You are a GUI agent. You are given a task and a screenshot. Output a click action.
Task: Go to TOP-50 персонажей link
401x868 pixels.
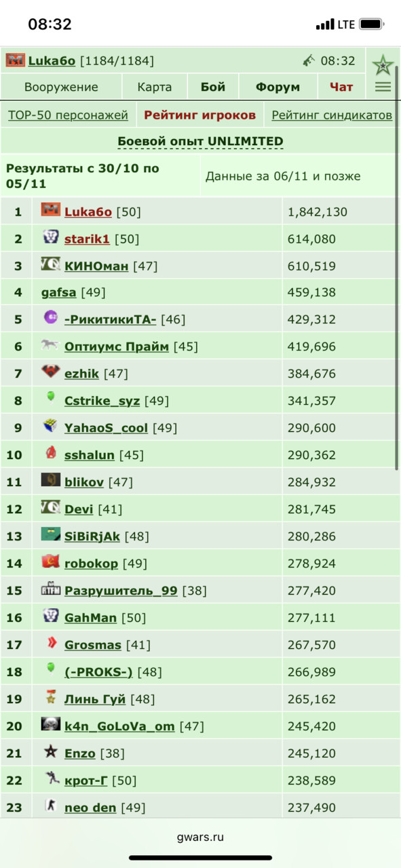pos(68,115)
